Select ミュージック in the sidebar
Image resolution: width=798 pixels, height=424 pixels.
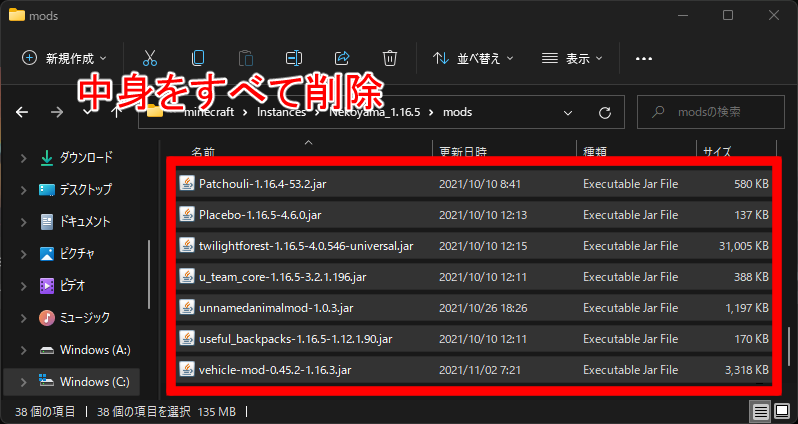pyautogui.click(x=74, y=318)
